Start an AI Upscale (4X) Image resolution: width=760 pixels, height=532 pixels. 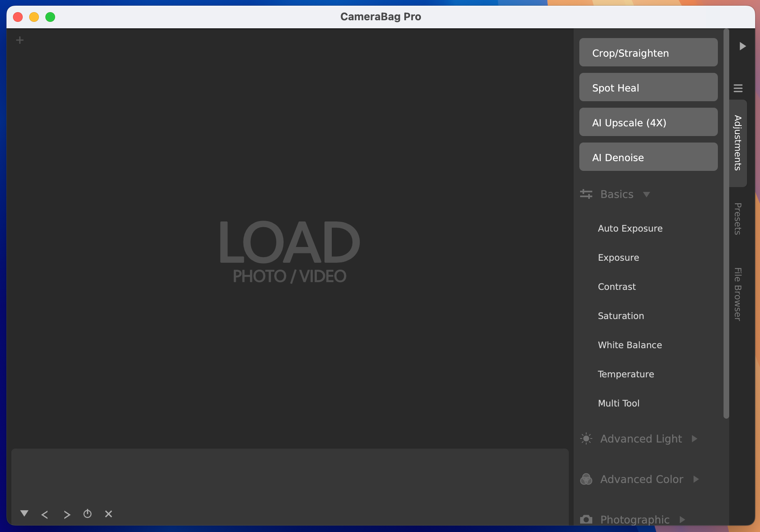pos(648,122)
